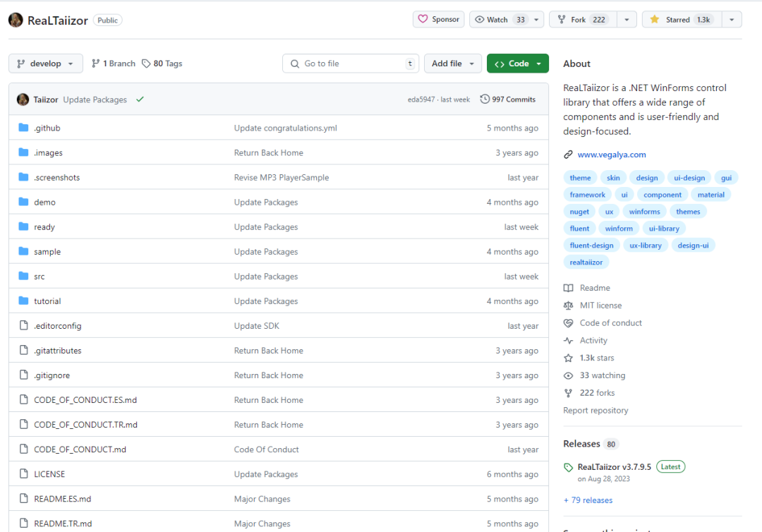Viewport: 762px width, 532px height.
Task: Click the green check status icon
Action: tap(140, 99)
